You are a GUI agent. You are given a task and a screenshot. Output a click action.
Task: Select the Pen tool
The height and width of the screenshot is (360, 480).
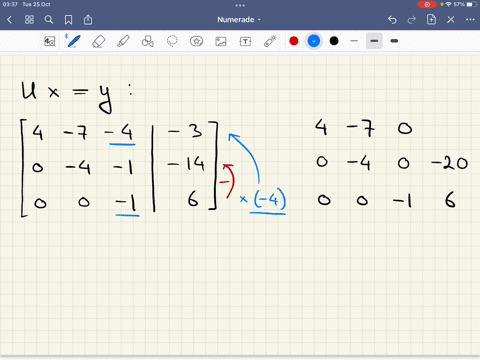click(x=73, y=41)
